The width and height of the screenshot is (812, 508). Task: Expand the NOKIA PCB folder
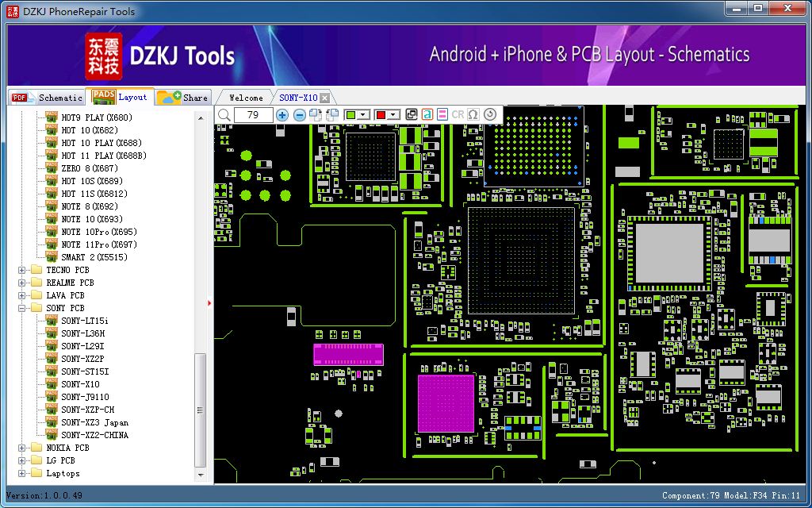click(21, 448)
